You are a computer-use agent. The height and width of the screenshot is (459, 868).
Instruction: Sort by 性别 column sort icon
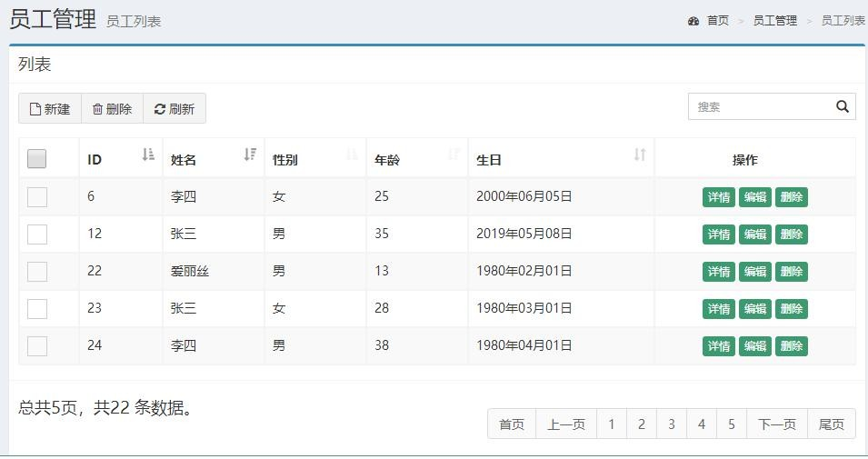pos(352,155)
